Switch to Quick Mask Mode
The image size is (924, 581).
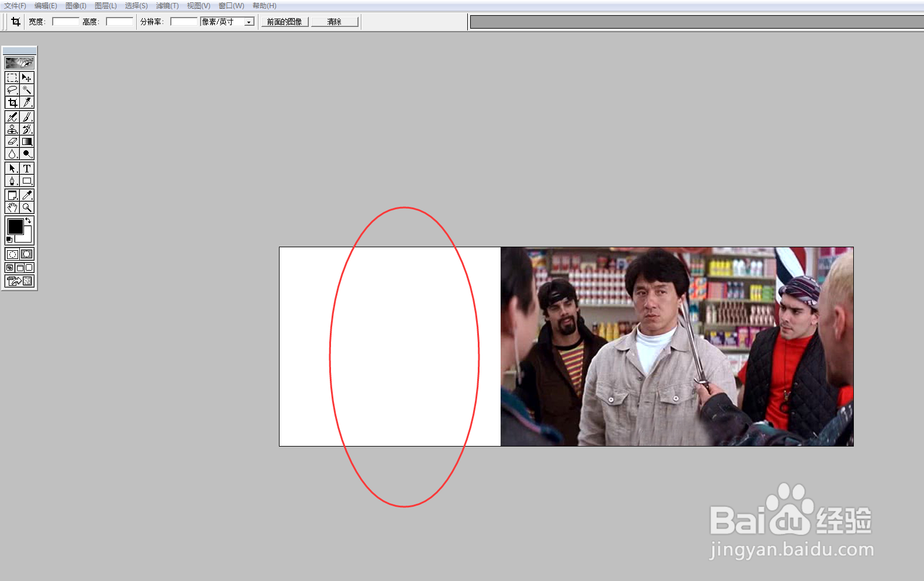pyautogui.click(x=27, y=254)
